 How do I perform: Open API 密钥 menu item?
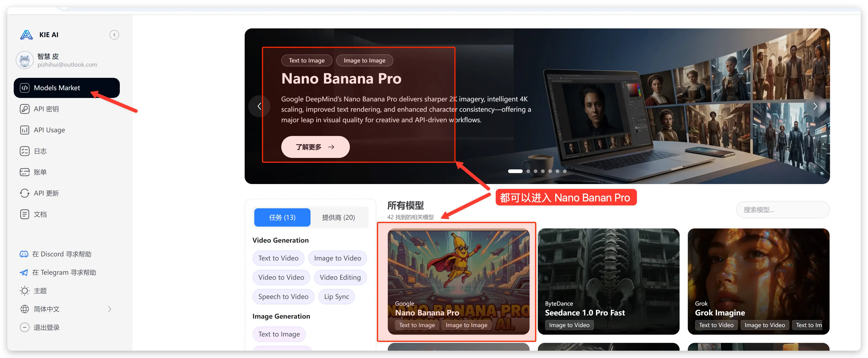click(x=67, y=109)
